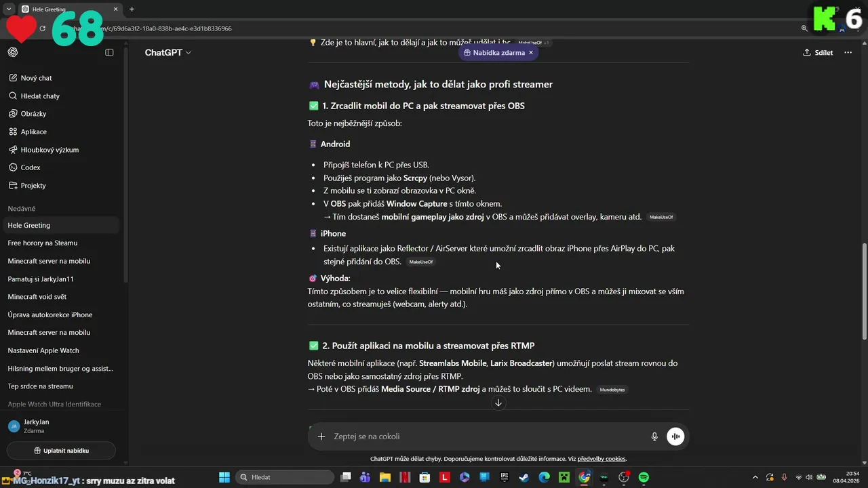Open a new chat via Nový chat

pyautogui.click(x=62, y=78)
